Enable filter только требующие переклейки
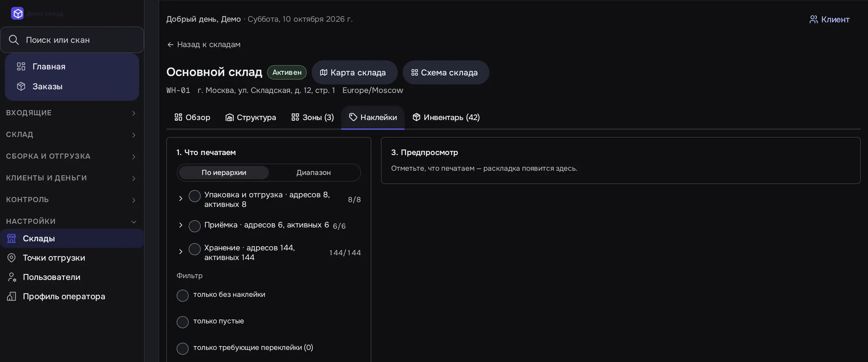 click(183, 349)
